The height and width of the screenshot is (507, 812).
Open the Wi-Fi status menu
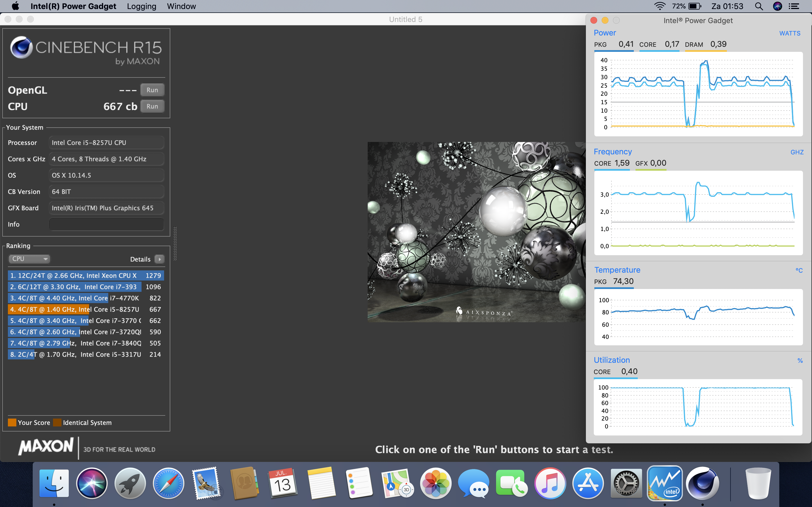click(659, 6)
